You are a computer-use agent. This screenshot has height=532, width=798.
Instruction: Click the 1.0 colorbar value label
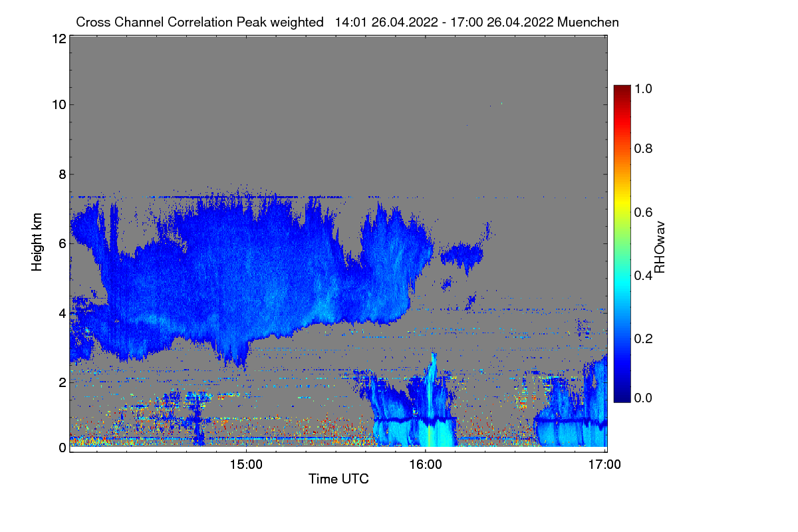[643, 88]
